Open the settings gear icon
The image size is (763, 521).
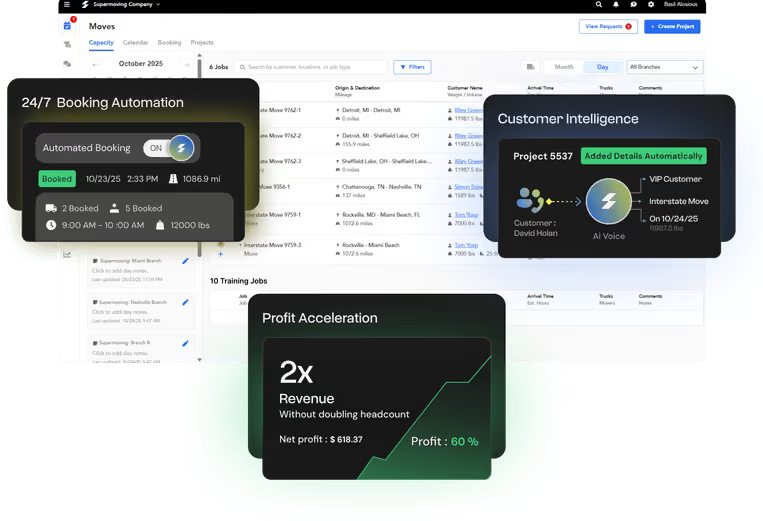click(x=651, y=4)
